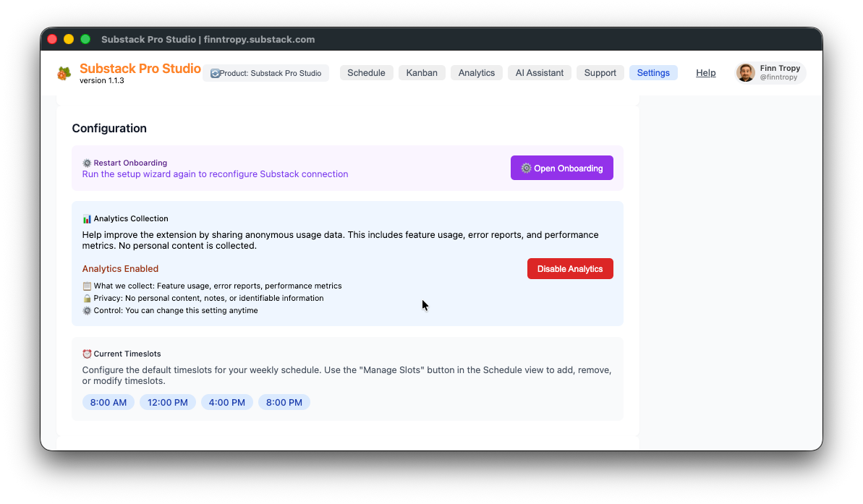Click the Substack Pro Studio logo icon
Image resolution: width=863 pixels, height=504 pixels.
point(64,73)
